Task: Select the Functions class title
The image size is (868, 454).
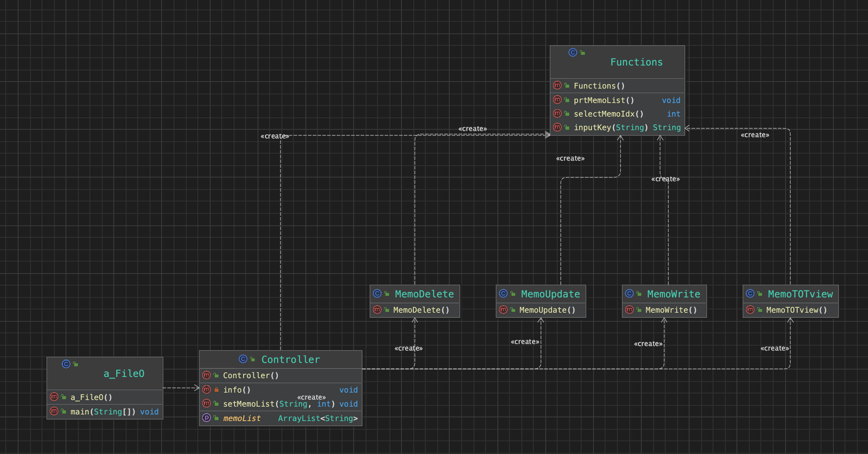Action: (636, 62)
